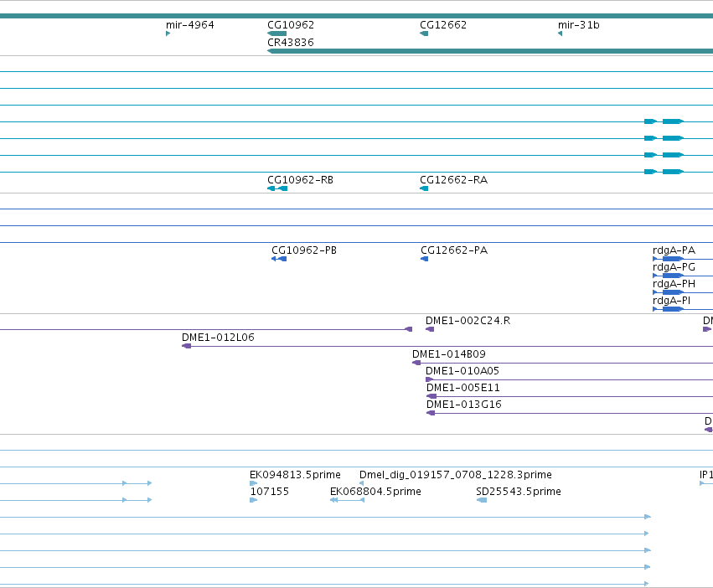Select the rdgA-PA label
Screen dimensions: 713x588
point(674,250)
